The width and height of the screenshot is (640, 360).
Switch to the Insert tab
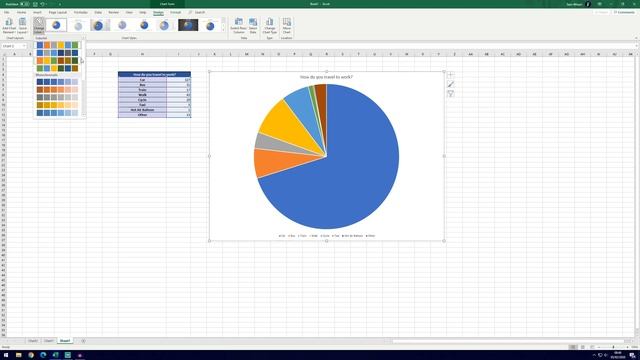[x=37, y=13]
